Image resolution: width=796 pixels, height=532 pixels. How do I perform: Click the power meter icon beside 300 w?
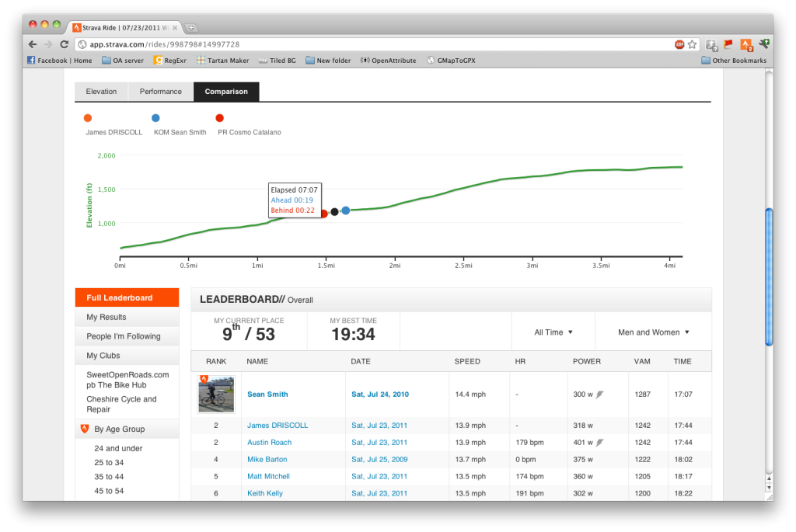point(600,395)
